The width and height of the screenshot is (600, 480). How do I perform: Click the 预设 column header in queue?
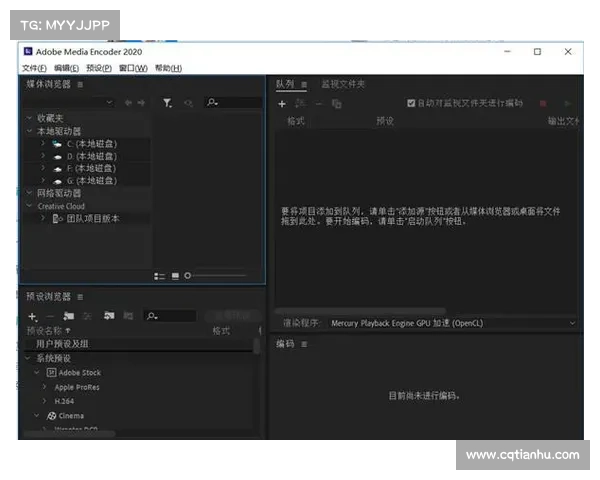(385, 121)
